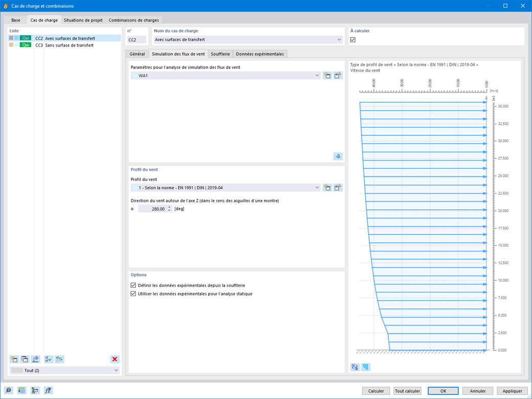Edit the selected wind profile
The width and height of the screenshot is (532, 399).
338,187
